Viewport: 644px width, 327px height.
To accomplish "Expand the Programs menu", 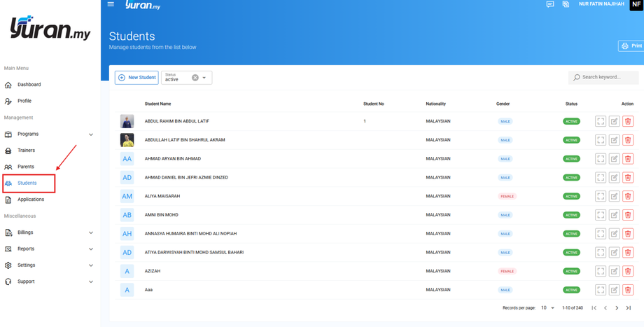I will click(x=91, y=134).
